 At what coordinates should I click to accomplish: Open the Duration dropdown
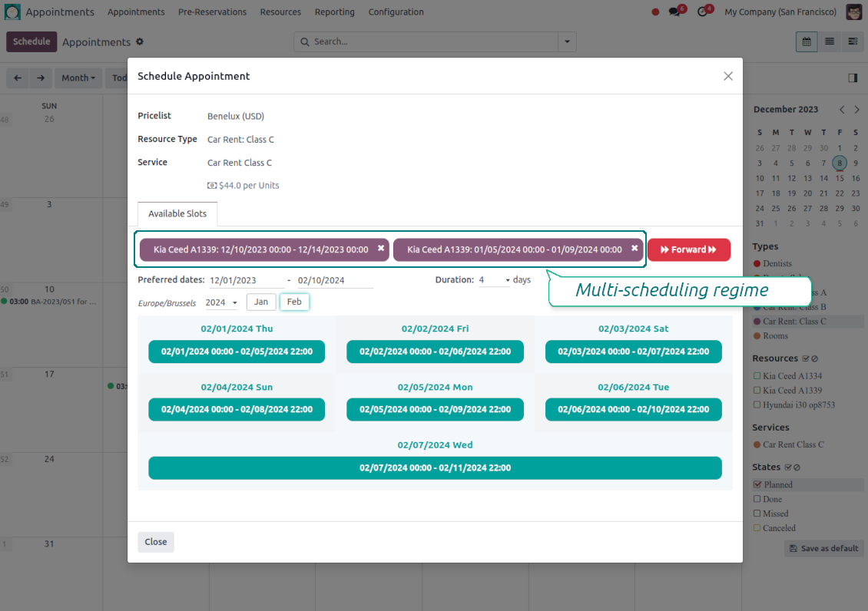[x=494, y=280]
